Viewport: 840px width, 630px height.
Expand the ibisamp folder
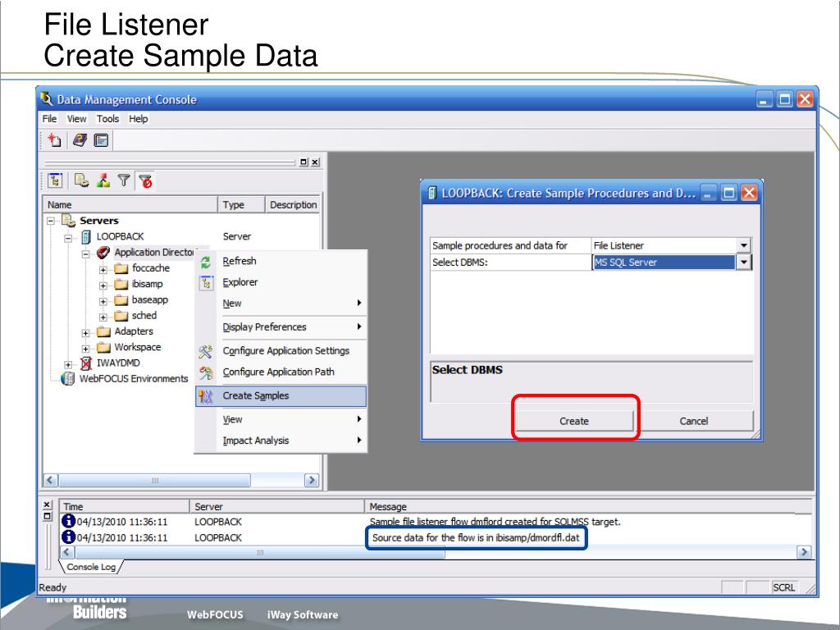pos(103,285)
